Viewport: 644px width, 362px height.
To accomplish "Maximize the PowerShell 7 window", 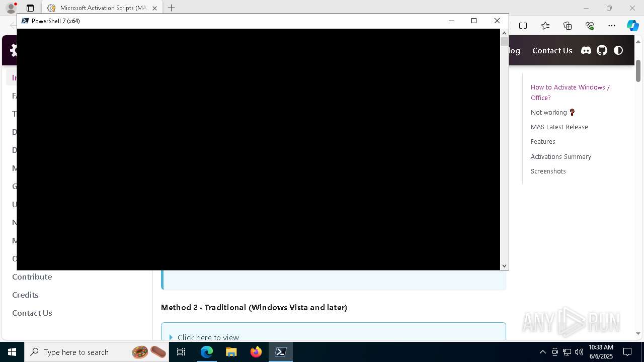I will 474,21.
